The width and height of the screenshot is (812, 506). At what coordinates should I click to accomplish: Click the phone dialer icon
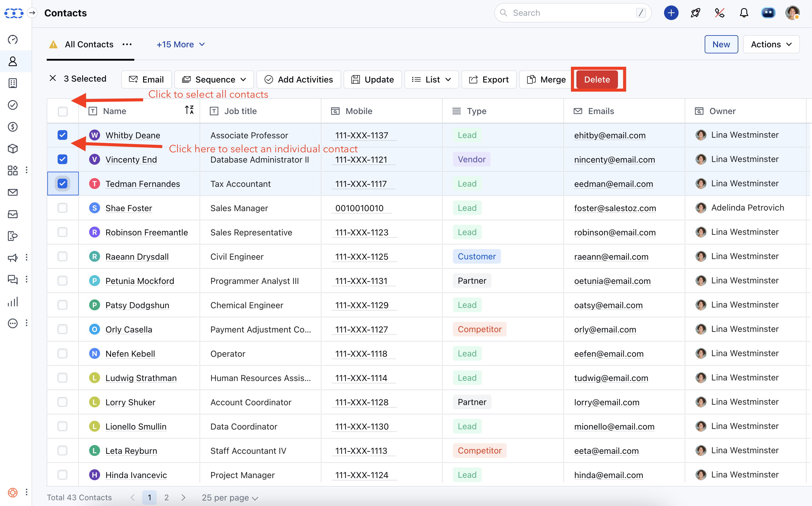pyautogui.click(x=719, y=13)
